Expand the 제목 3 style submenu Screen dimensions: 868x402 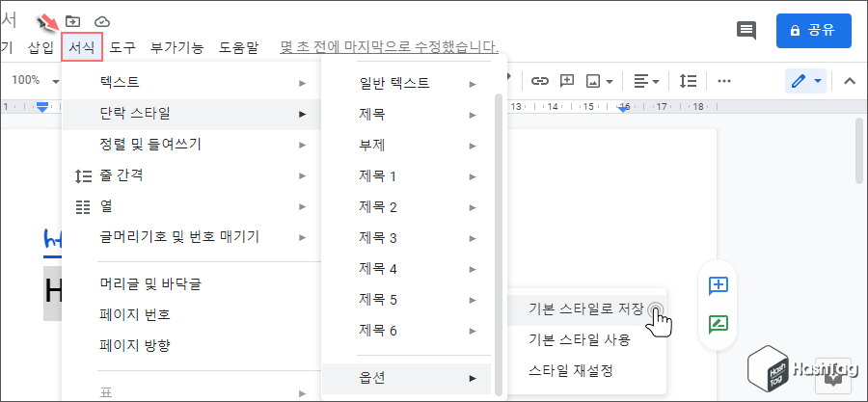(x=407, y=238)
